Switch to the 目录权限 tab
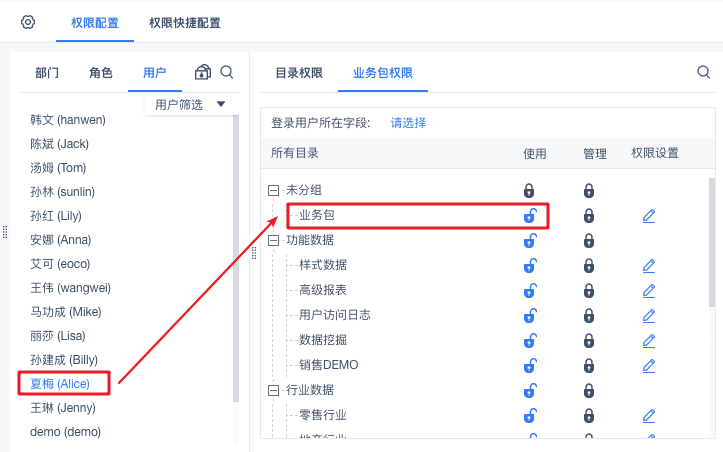The height and width of the screenshot is (452, 723). click(x=299, y=72)
